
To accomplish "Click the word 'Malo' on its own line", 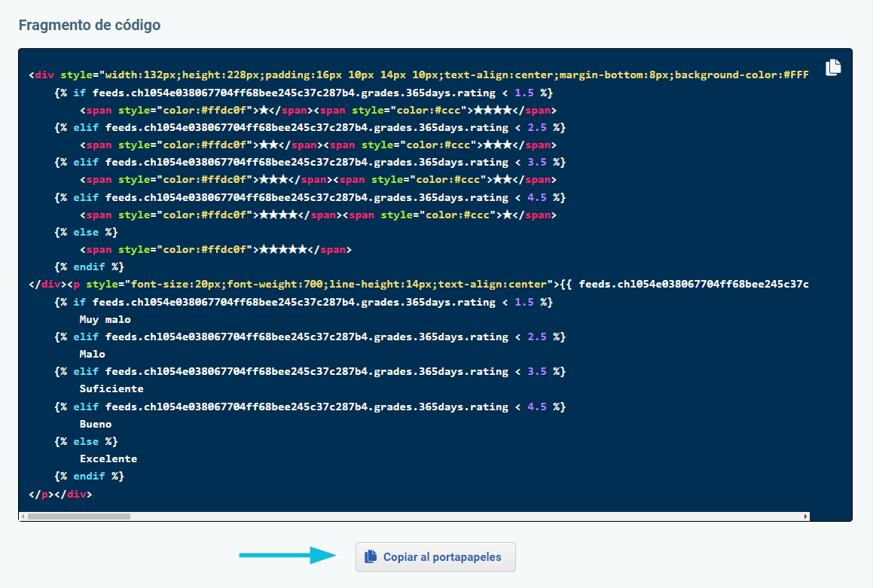I will tap(92, 354).
